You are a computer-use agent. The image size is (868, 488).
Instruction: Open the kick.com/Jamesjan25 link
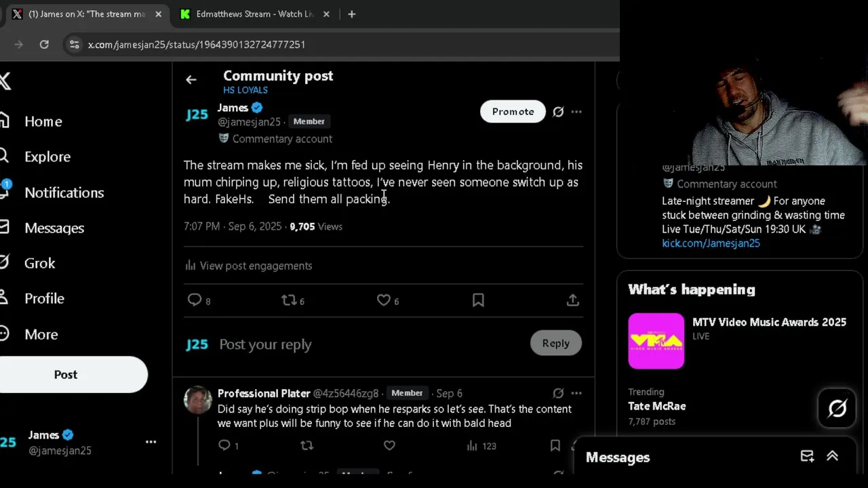pos(711,243)
